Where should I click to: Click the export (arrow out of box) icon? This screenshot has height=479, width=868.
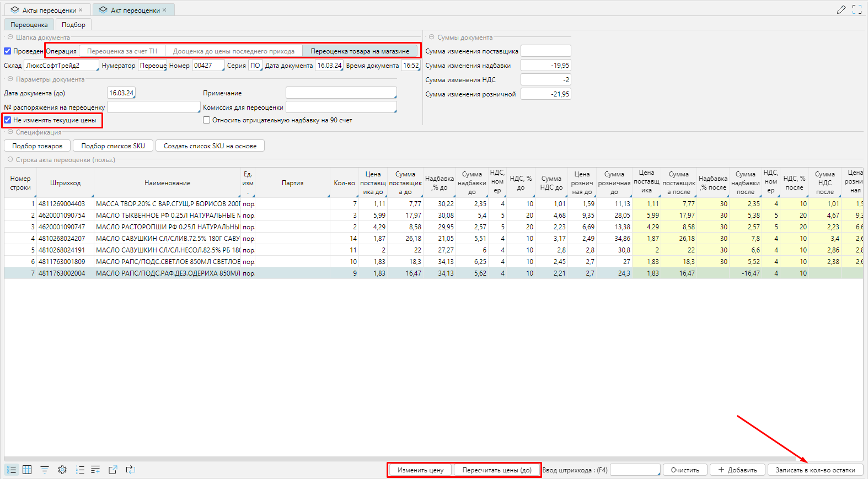click(113, 470)
